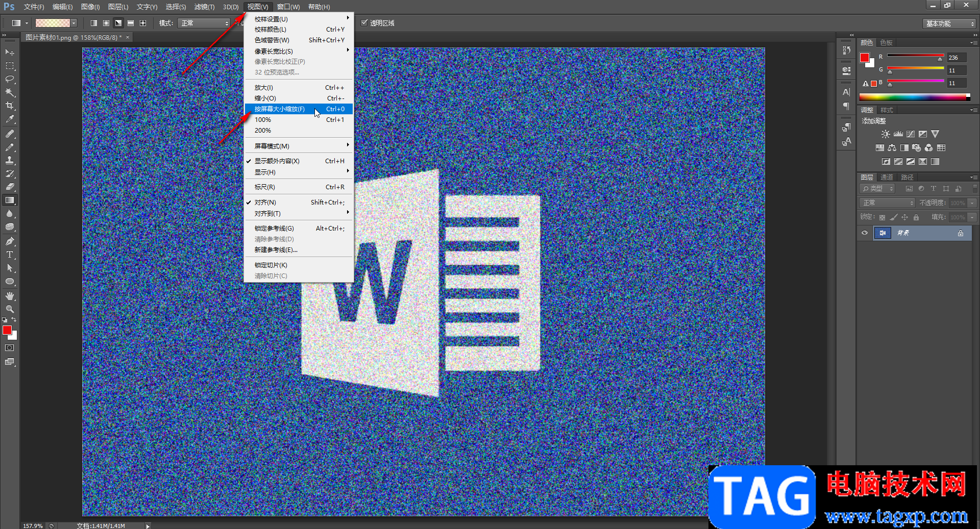The image size is (980, 529).
Task: Select the Lasso tool
Action: click(x=10, y=79)
